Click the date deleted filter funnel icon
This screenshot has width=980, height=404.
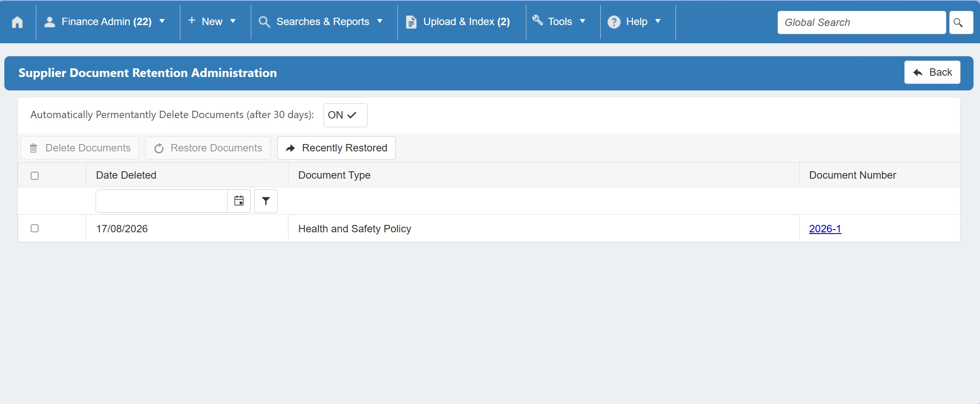[266, 201]
